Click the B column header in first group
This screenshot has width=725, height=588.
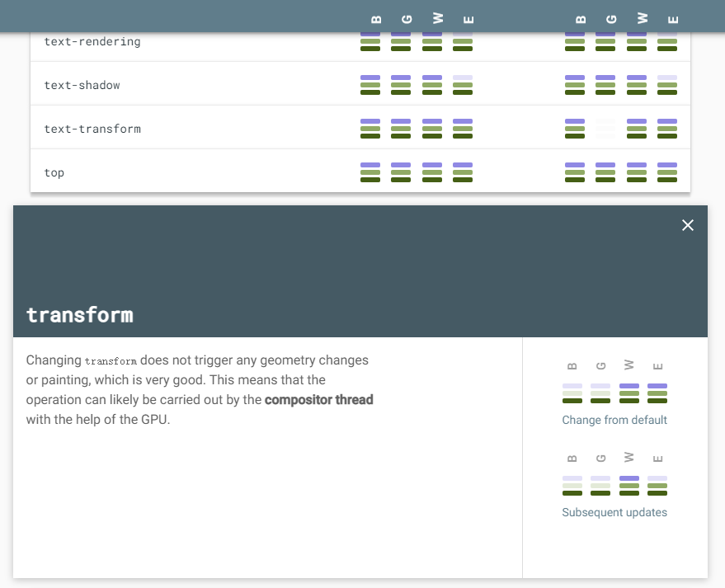[x=376, y=19]
